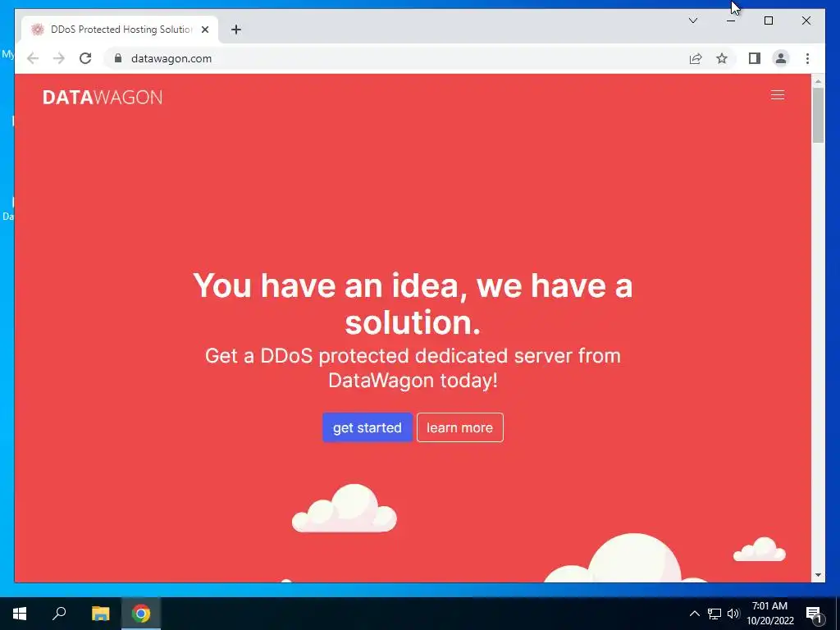This screenshot has height=630, width=840.
Task: Open the Windows Start menu
Action: 20,614
